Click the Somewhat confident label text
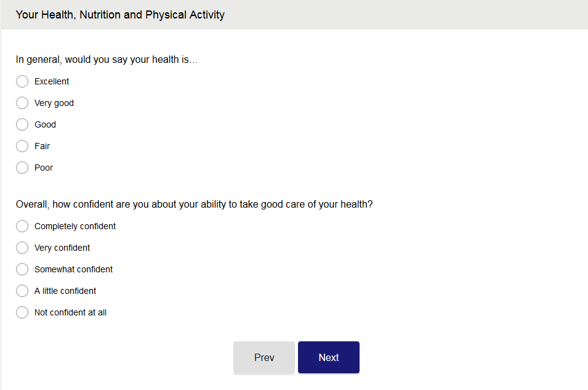Screen dimensions: 588x390 point(73,269)
